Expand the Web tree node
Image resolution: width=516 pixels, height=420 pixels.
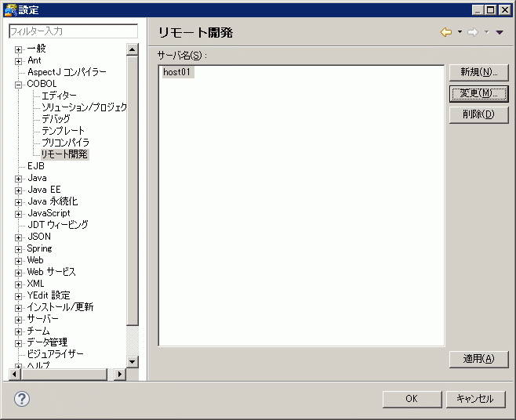click(19, 261)
